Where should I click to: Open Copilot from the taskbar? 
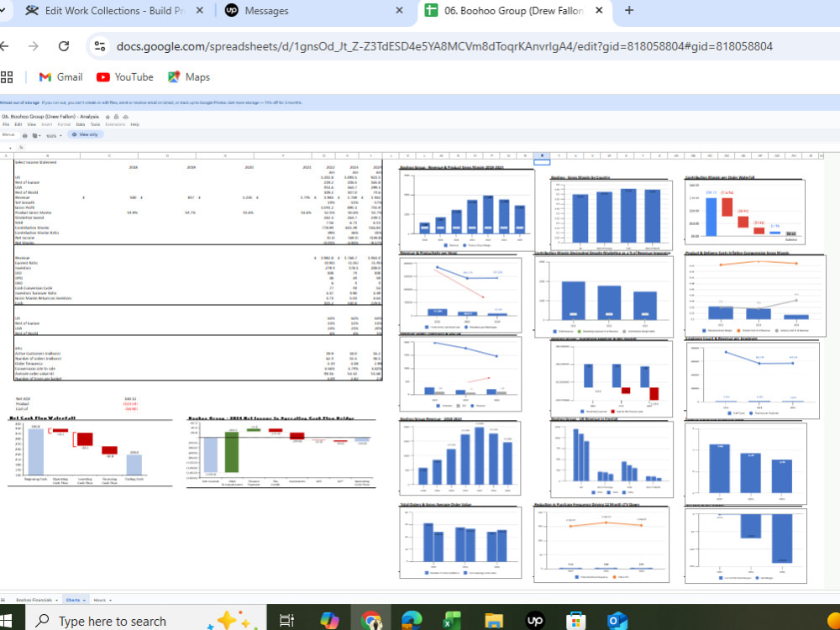(x=329, y=621)
